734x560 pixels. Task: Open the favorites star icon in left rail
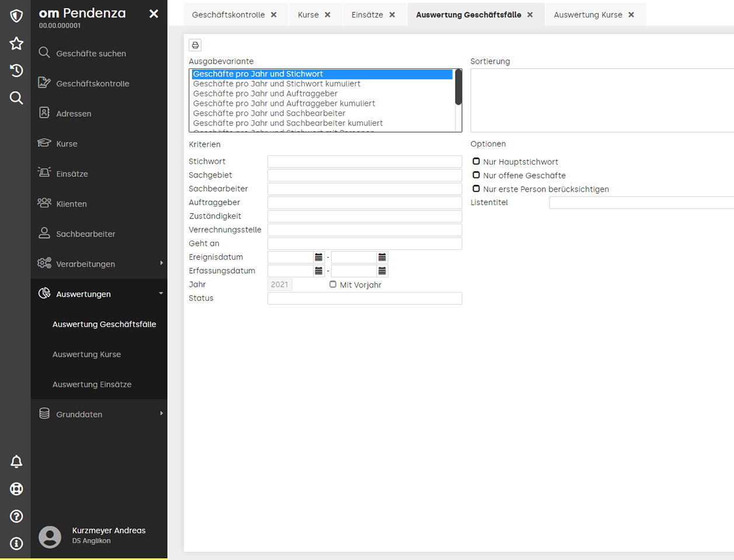16,43
